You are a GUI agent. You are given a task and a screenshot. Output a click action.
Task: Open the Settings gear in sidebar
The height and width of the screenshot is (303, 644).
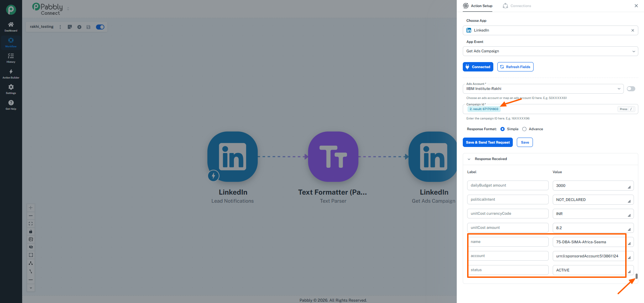pyautogui.click(x=11, y=89)
